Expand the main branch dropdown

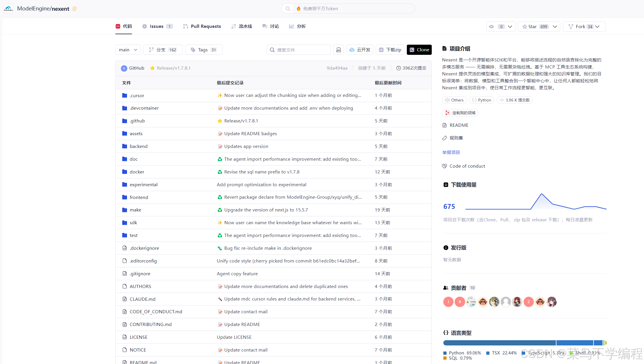[128, 50]
